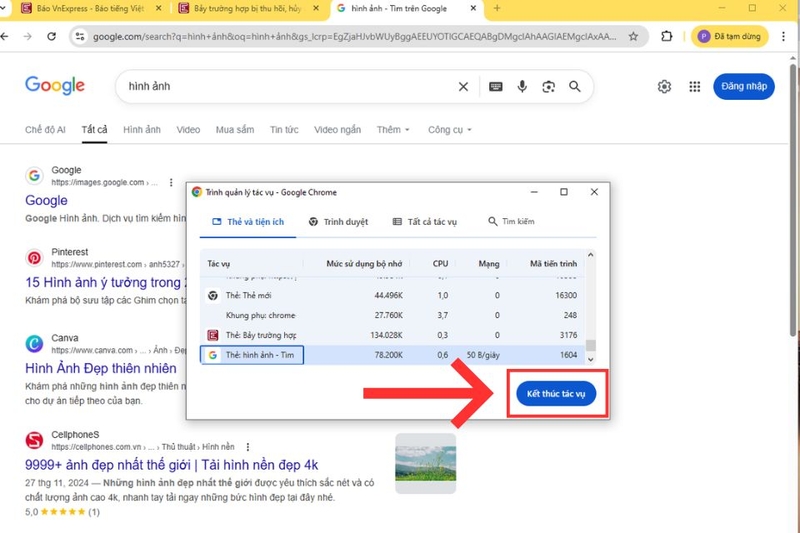
Task: Switch to 'Bảy trường hợp bị thu hồi' tab
Action: click(x=247, y=8)
